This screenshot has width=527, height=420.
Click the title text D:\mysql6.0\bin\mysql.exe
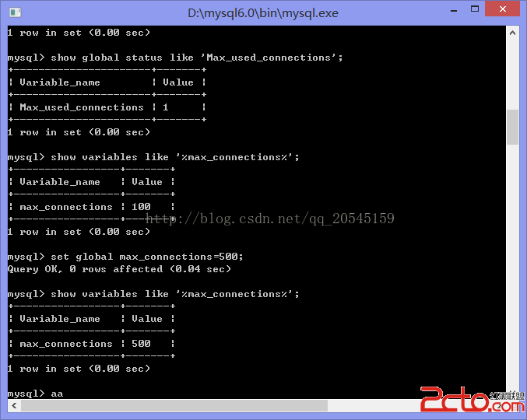click(x=263, y=13)
